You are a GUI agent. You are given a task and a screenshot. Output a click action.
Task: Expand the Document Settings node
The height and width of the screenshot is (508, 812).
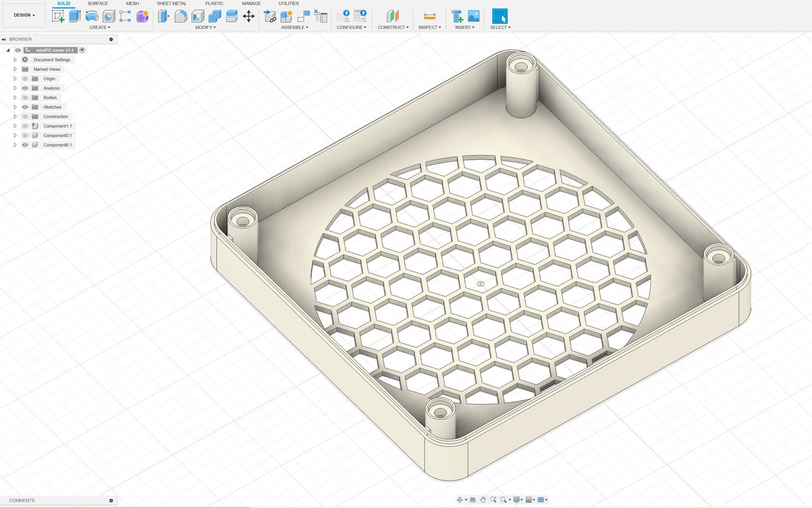tap(15, 60)
